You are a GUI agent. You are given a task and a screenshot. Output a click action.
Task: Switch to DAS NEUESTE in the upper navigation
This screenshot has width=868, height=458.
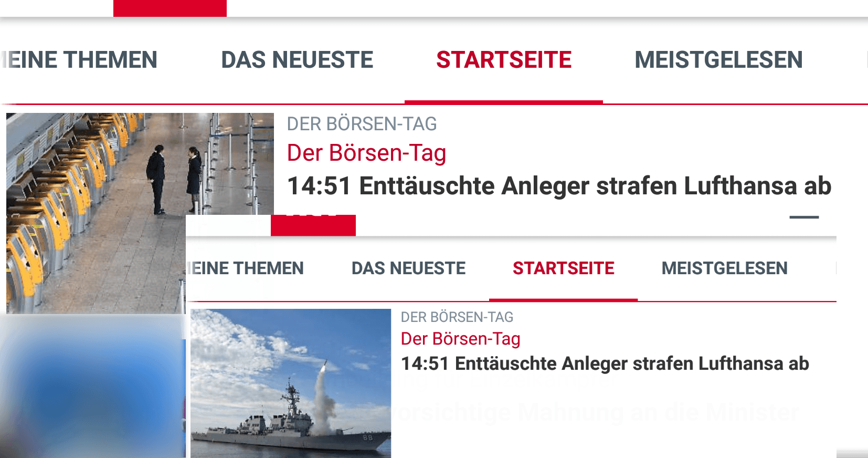click(297, 60)
